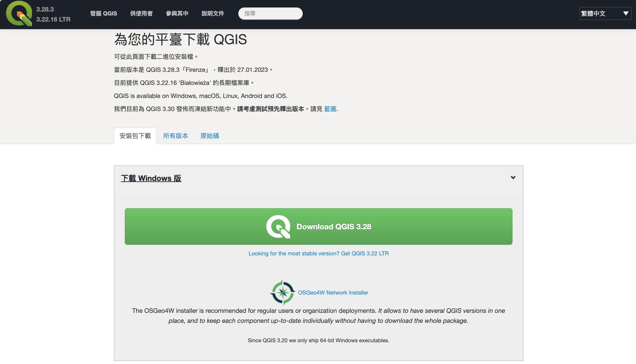Focus the 搜尋 search field
This screenshot has width=636, height=364.
(x=270, y=13)
